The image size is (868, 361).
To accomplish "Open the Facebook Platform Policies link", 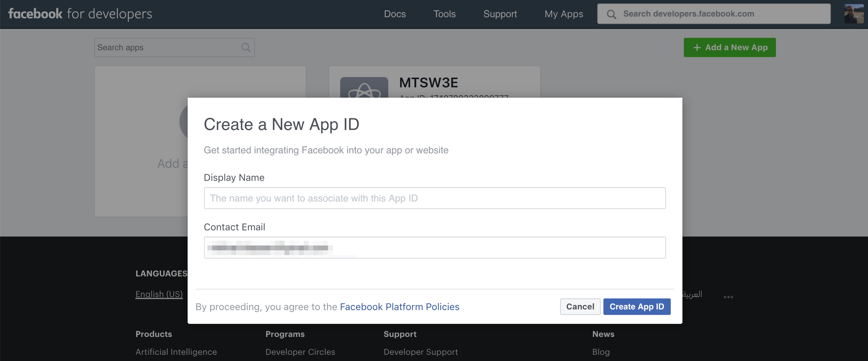I will (399, 307).
